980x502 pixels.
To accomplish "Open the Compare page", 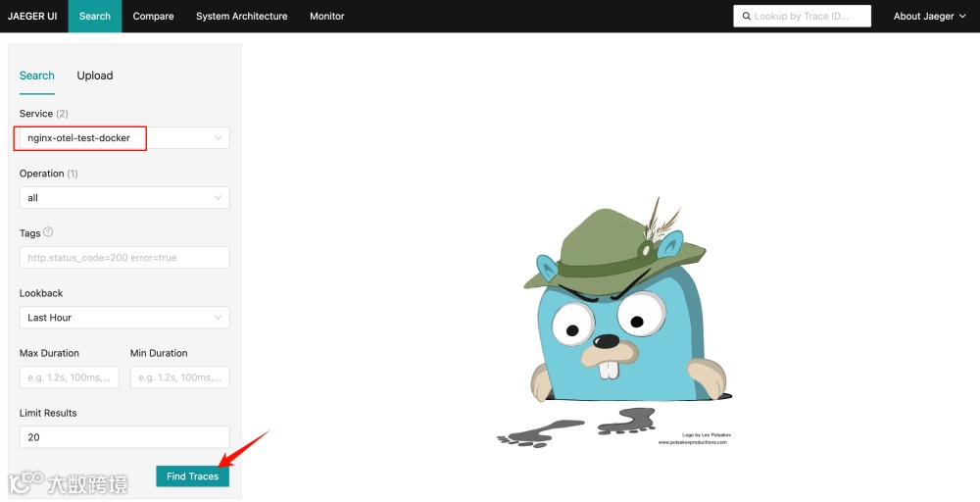I will pos(153,17).
